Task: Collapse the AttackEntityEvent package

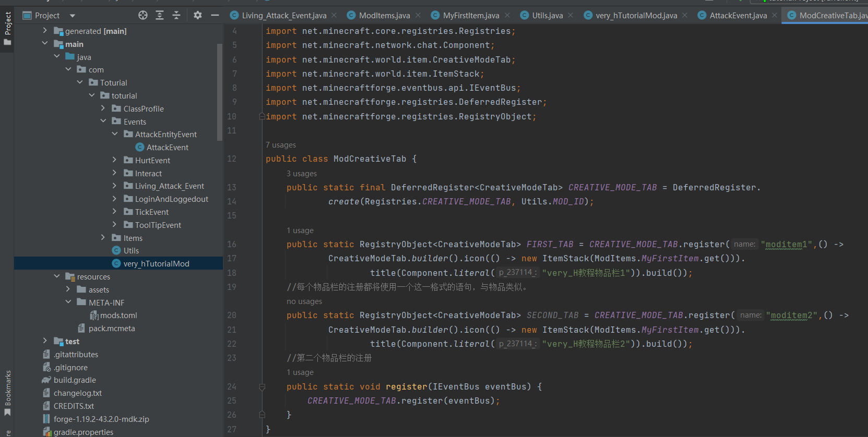Action: (114, 134)
